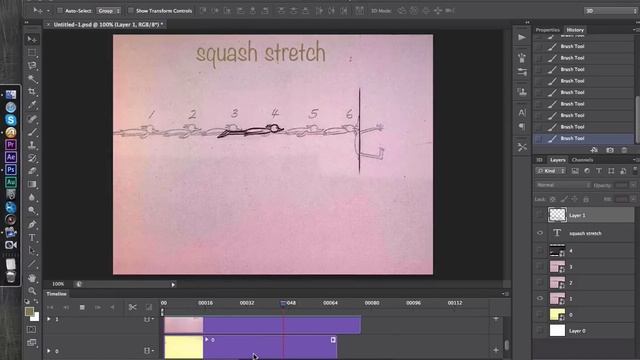
Task: Switch to the History tab
Action: click(x=575, y=30)
